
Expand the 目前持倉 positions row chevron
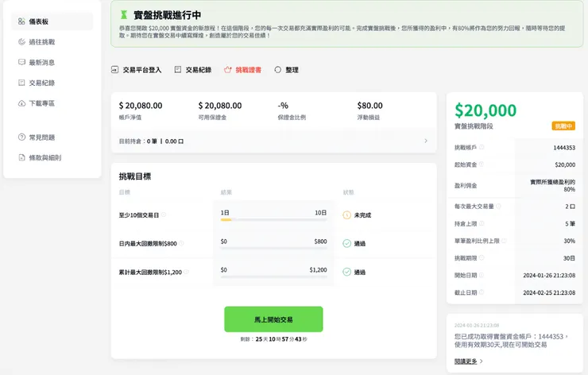click(x=426, y=141)
